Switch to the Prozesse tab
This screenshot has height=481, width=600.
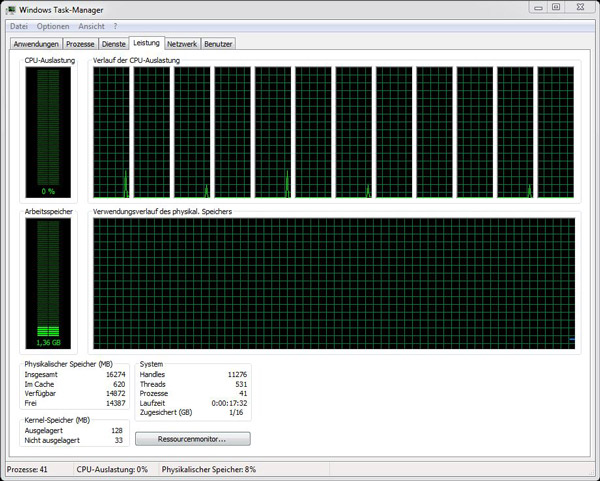(x=80, y=44)
